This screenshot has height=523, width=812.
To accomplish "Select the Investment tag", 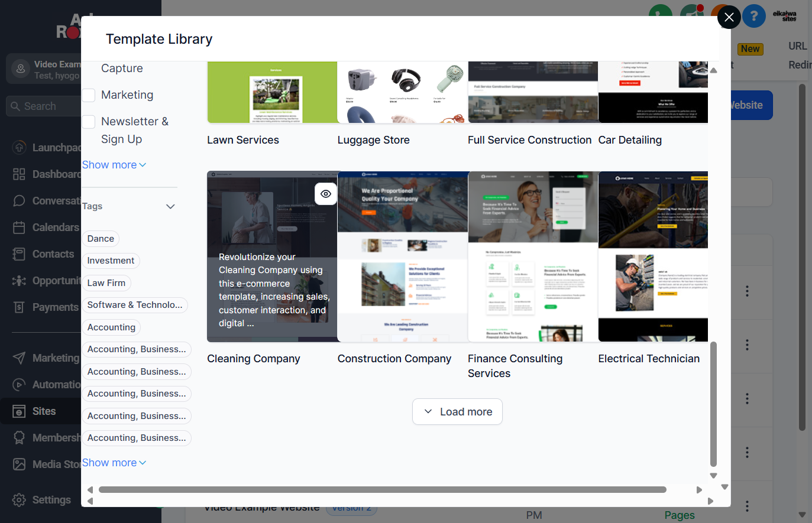I will [x=111, y=261].
